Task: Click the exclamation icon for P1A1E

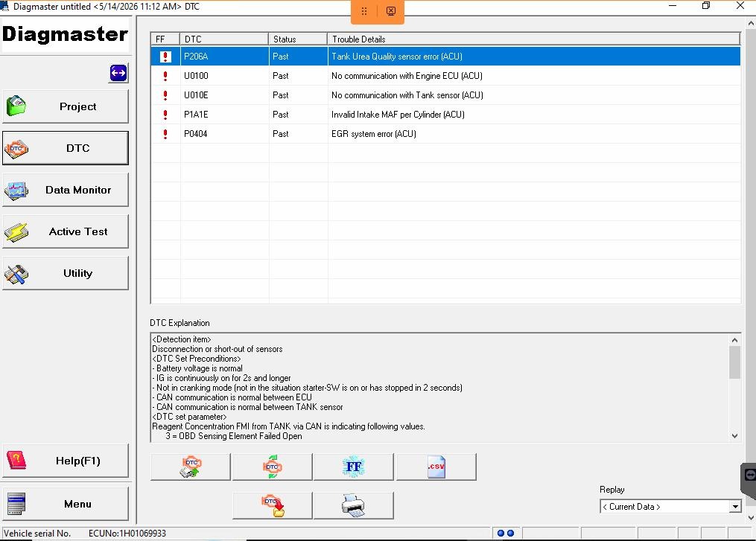Action: point(165,115)
